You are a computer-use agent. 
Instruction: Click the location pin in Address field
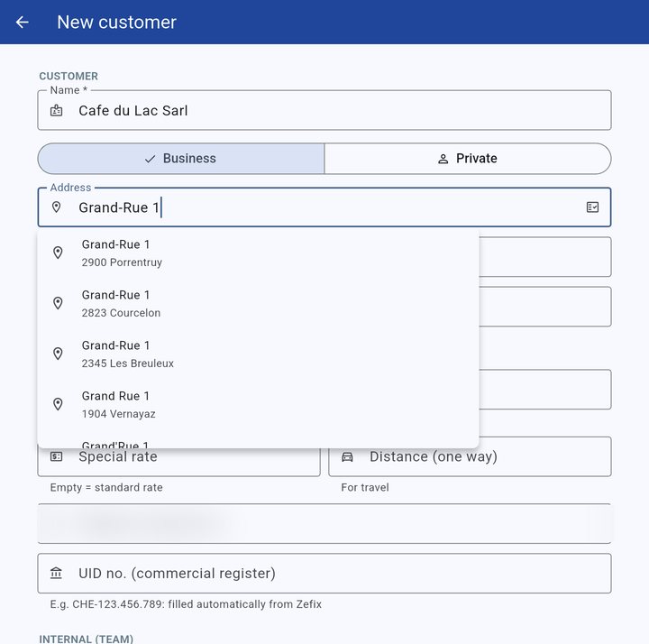tap(56, 207)
